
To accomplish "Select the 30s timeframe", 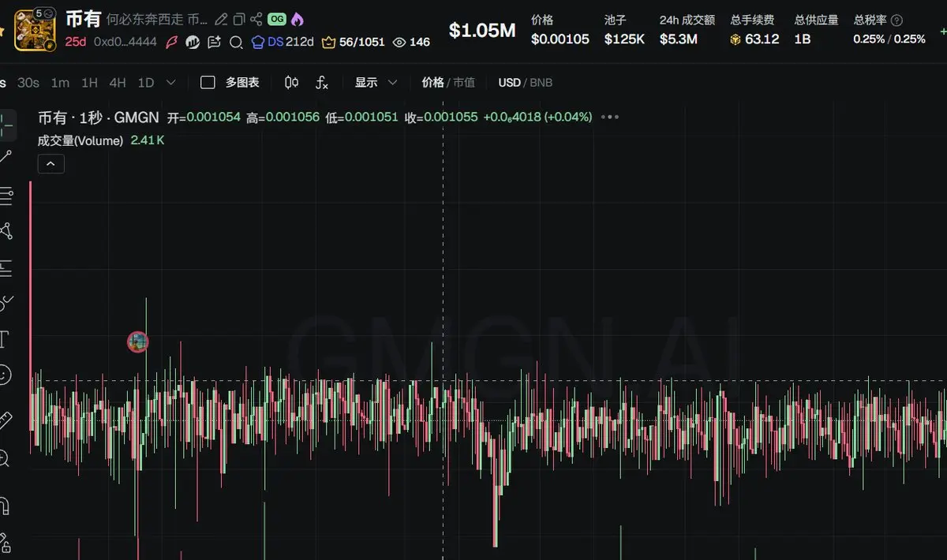I will tap(28, 82).
